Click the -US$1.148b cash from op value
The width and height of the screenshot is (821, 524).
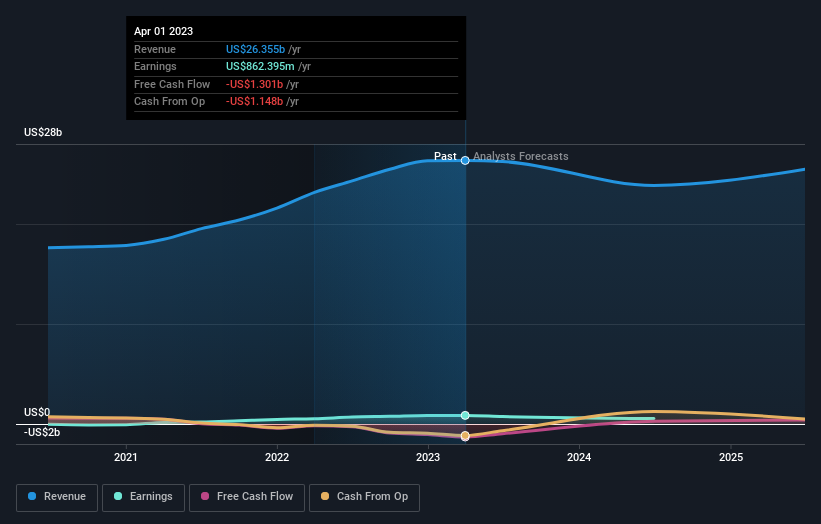[254, 102]
